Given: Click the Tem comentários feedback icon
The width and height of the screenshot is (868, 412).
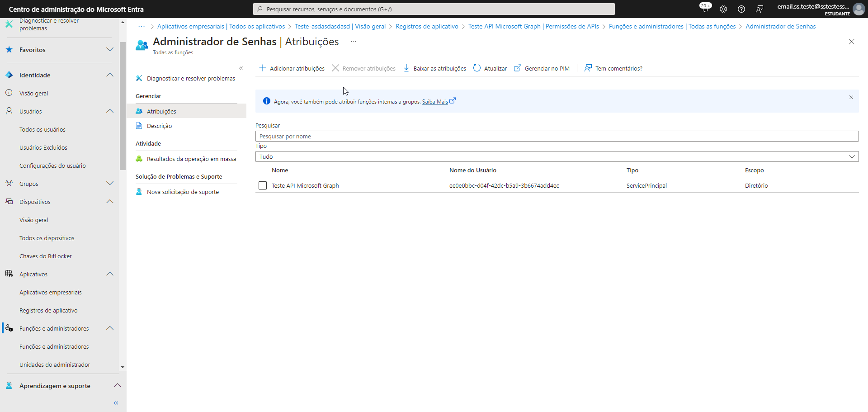Looking at the screenshot, I should [x=588, y=68].
